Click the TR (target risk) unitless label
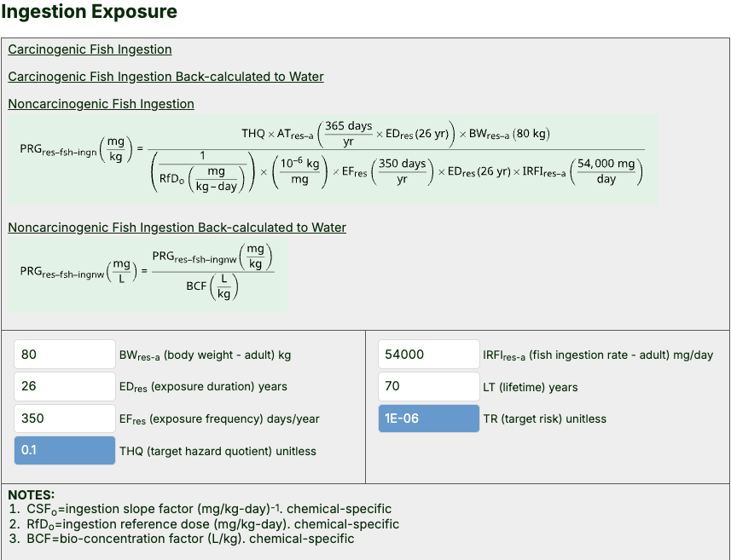Viewport: 731px width, 560px height. (x=544, y=419)
